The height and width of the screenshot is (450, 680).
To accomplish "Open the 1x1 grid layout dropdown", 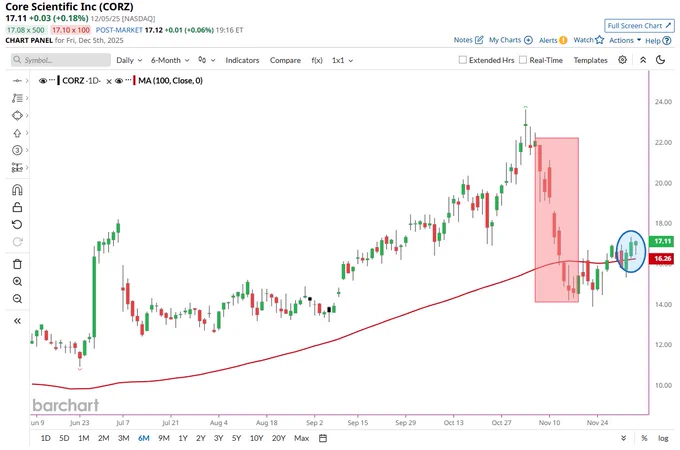I will click(343, 60).
